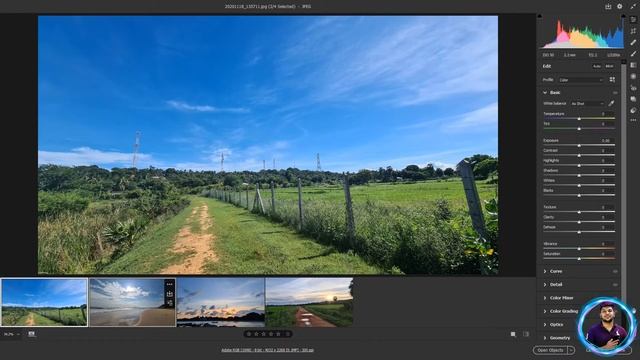Pick the White Balance eyedropper tool

tap(611, 103)
